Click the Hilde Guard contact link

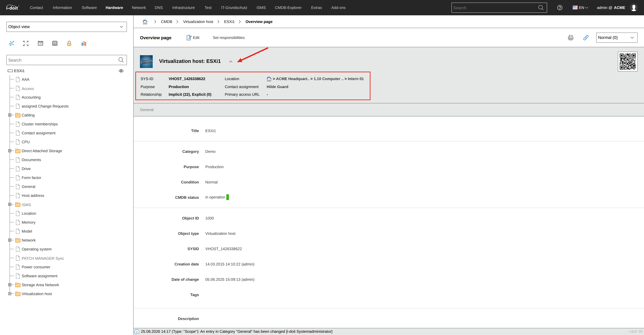pos(278,87)
